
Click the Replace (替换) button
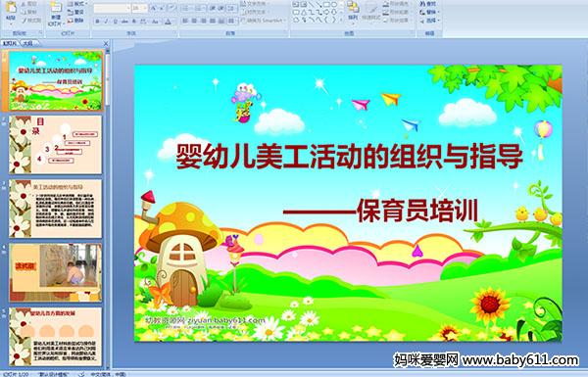(429, 12)
